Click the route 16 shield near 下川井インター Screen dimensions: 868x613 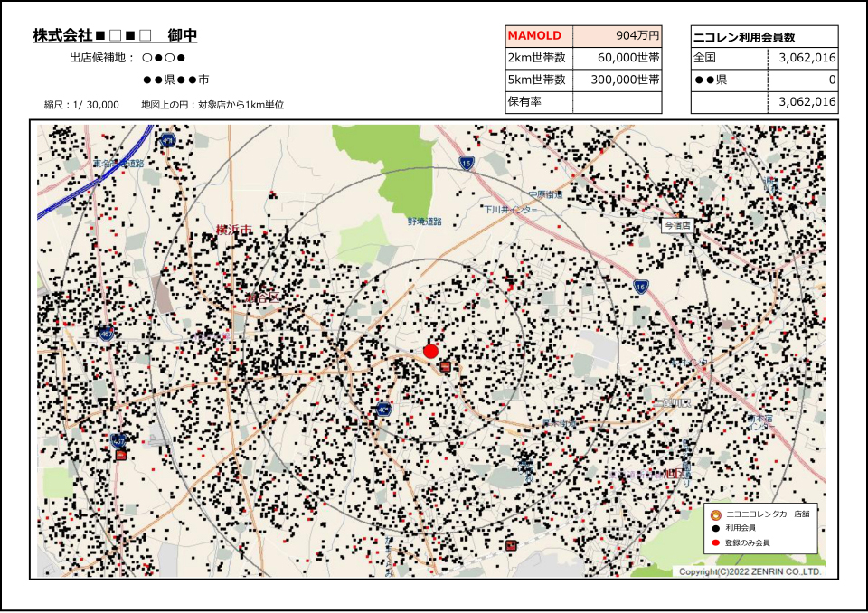tap(467, 164)
